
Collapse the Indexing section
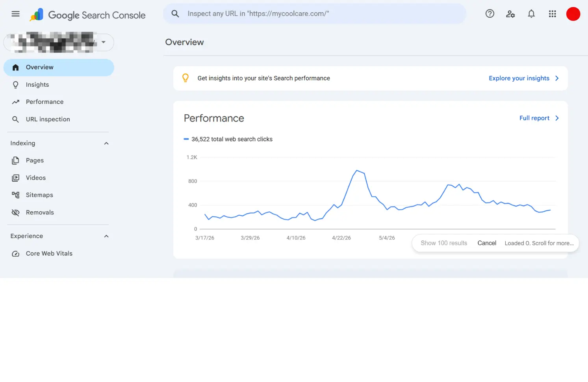[106, 143]
